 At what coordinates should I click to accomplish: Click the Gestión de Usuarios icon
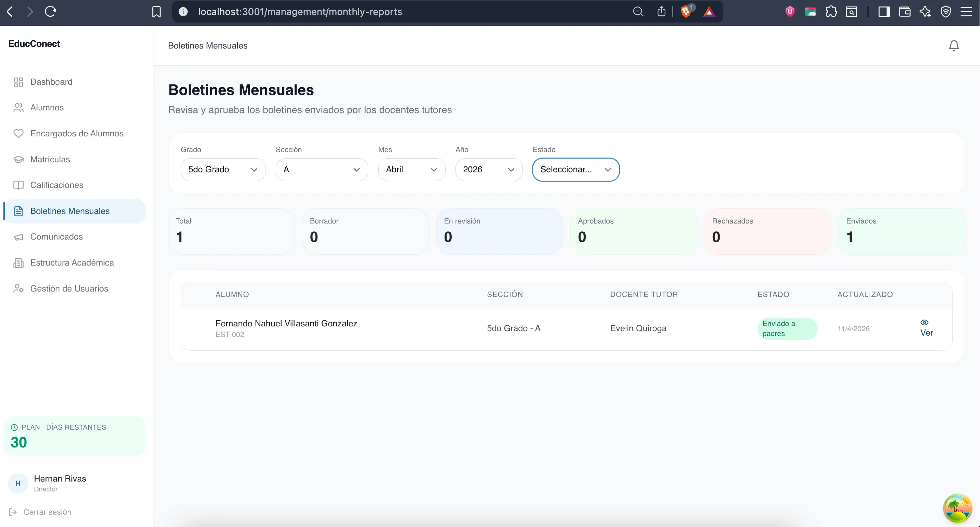(18, 289)
